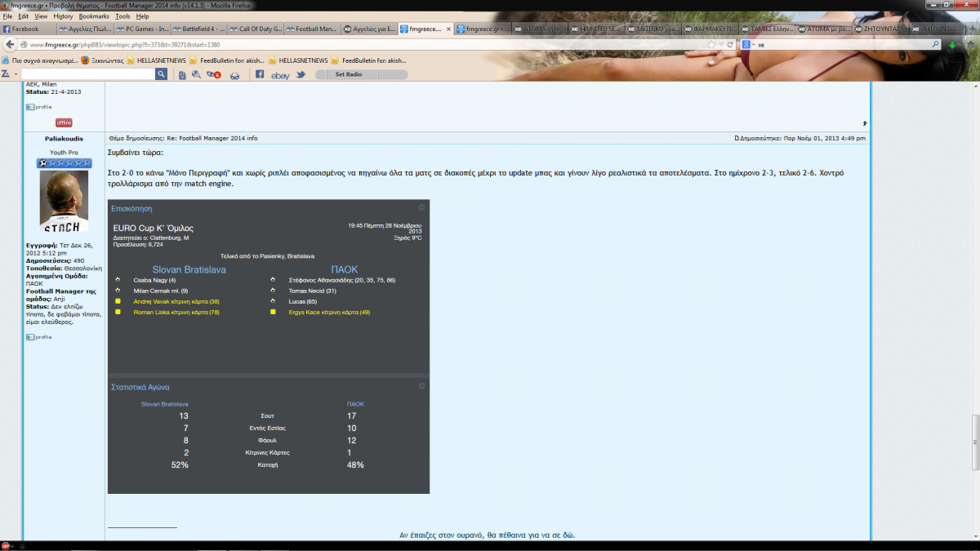Open the Bookmarks menu
This screenshot has height=551, width=980.
pyautogui.click(x=94, y=16)
